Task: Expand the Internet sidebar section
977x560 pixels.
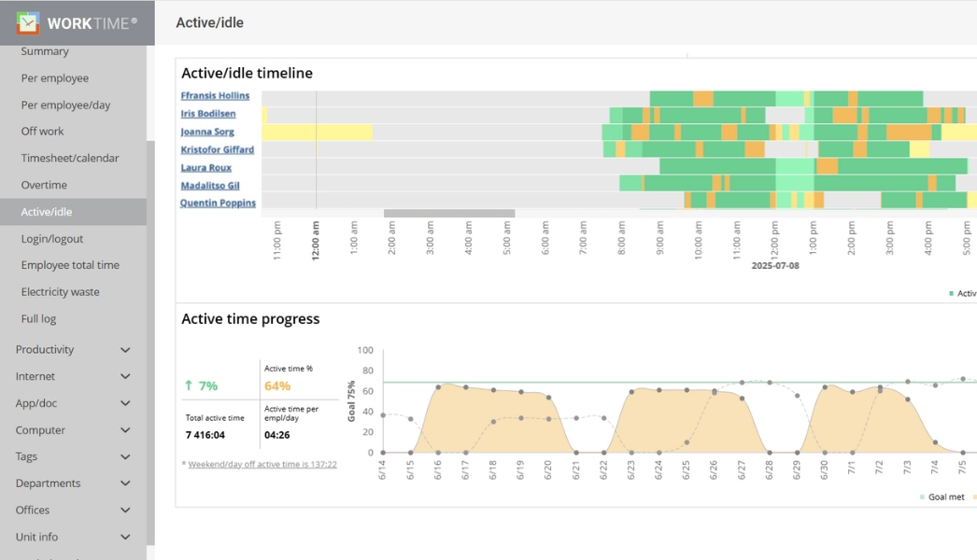Action: pos(125,377)
